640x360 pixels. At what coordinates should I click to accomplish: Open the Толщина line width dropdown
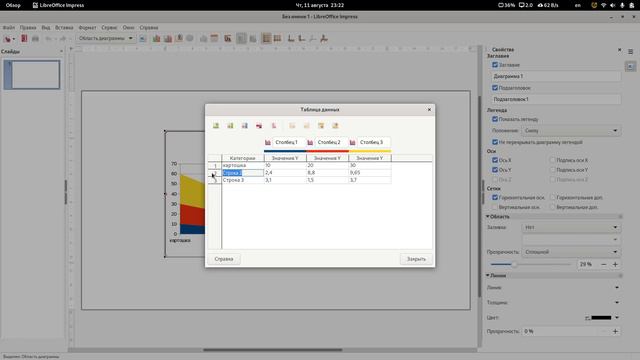pyautogui.click(x=617, y=302)
